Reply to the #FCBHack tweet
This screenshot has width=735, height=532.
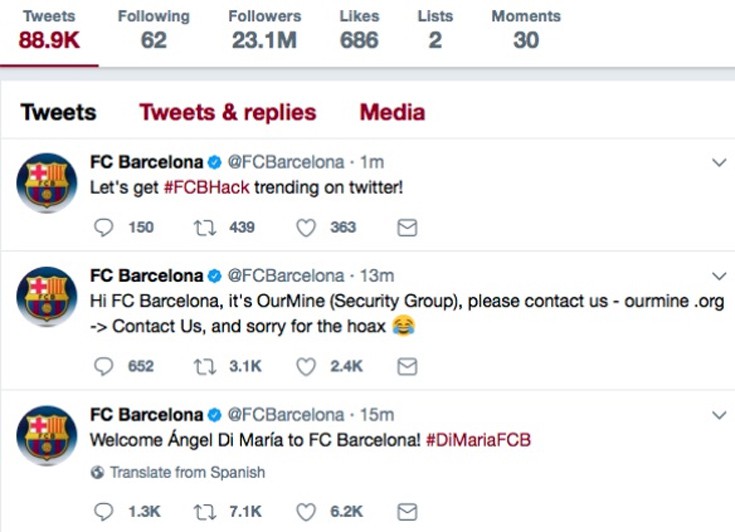pyautogui.click(x=104, y=227)
